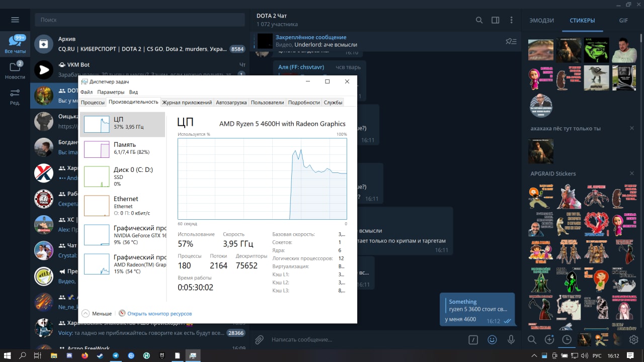Switch to the Службы tab
644x362 pixels.
pyautogui.click(x=333, y=103)
